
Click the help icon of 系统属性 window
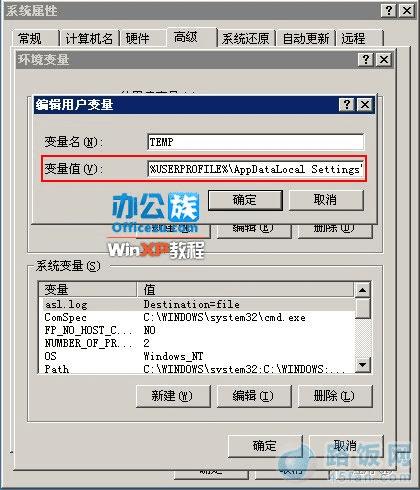pyautogui.click(x=389, y=11)
